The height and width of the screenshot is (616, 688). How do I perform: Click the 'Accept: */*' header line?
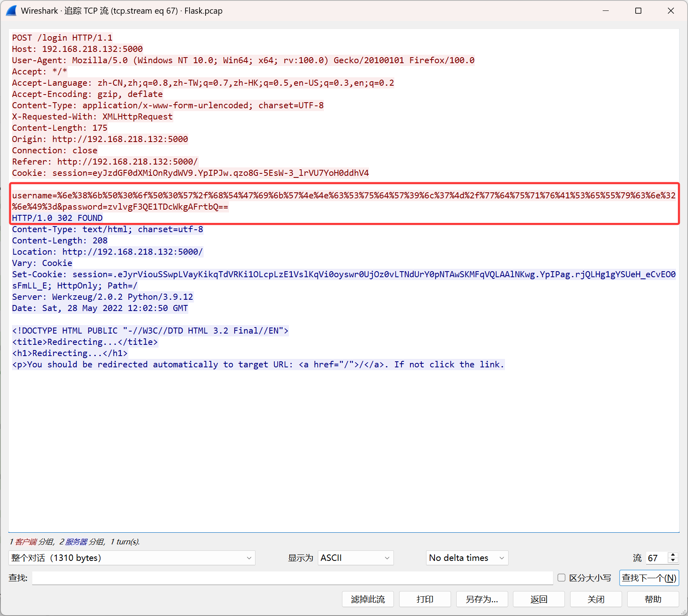[x=39, y=72]
